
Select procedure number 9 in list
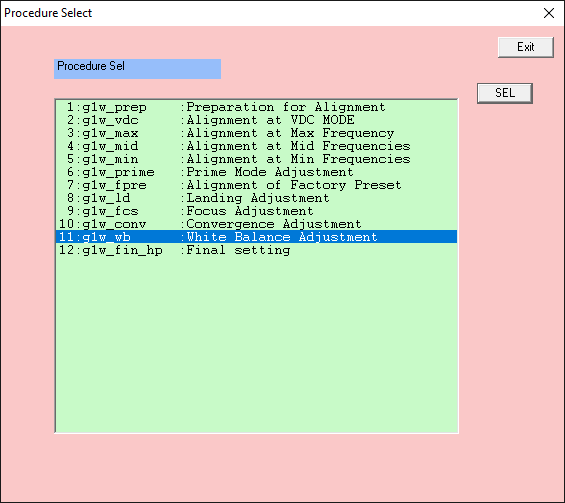point(256,211)
